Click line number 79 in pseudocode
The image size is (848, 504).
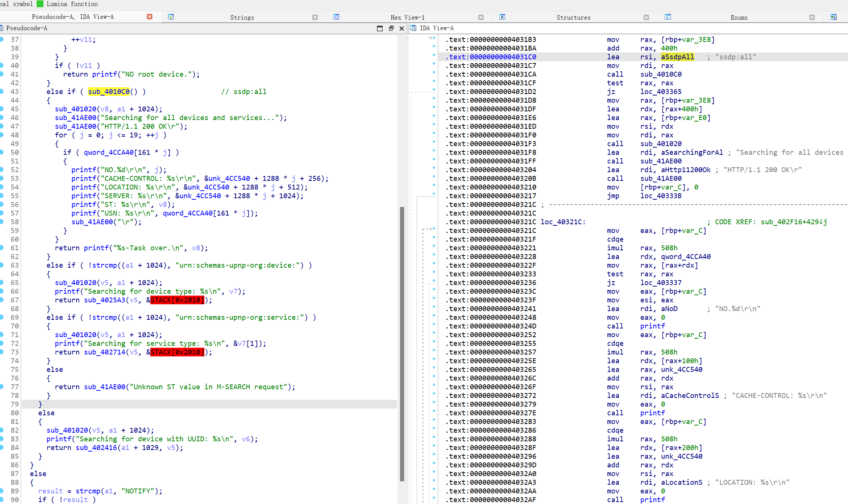[x=14, y=404]
